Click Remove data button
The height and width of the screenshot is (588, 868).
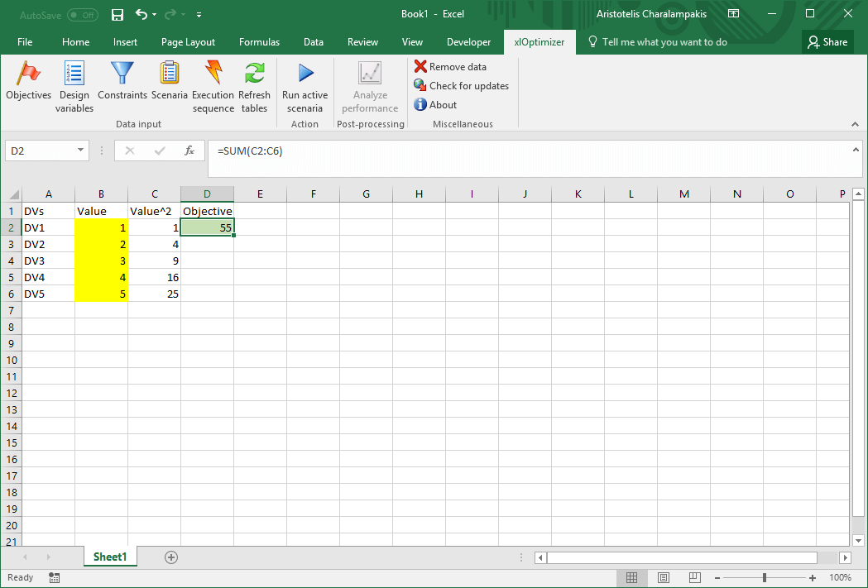450,67
